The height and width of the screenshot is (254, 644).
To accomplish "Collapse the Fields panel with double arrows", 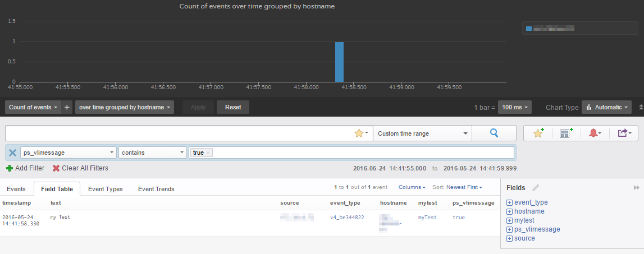I will (636, 188).
